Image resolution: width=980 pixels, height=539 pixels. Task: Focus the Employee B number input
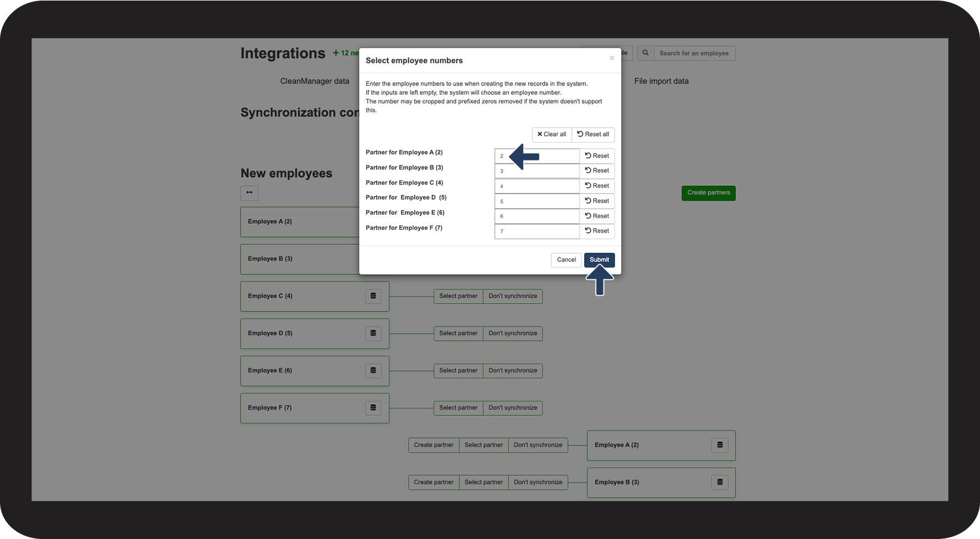537,171
